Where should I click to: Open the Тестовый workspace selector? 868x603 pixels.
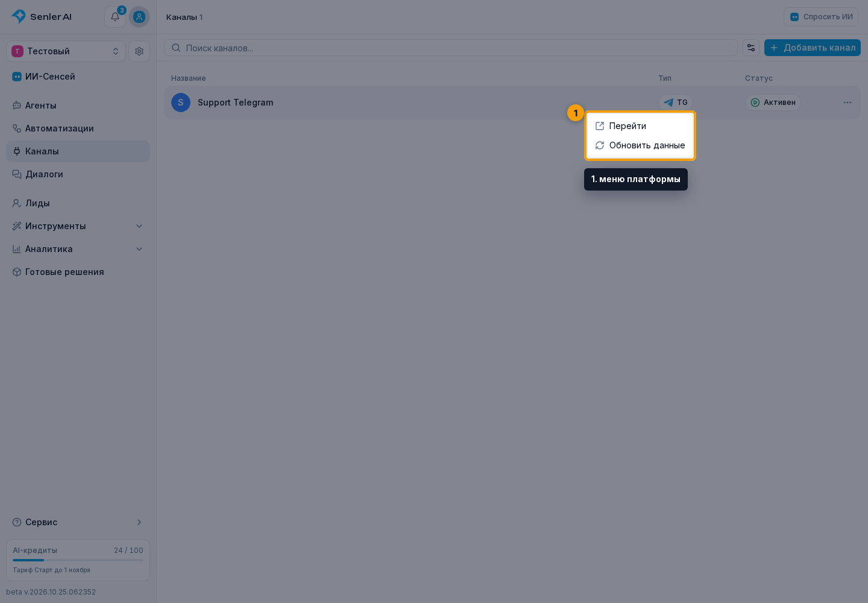66,51
